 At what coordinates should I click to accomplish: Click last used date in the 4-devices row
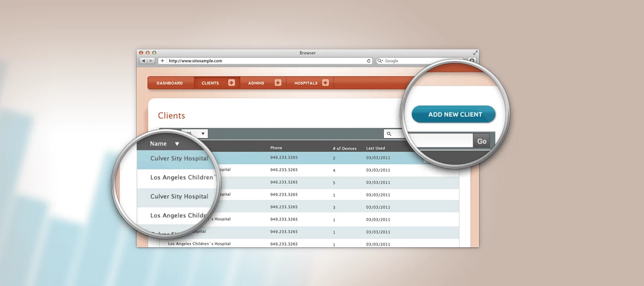(x=378, y=170)
